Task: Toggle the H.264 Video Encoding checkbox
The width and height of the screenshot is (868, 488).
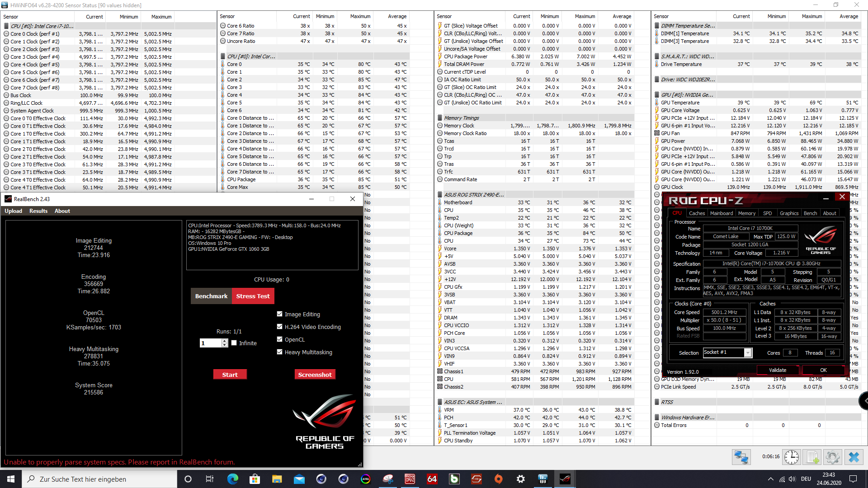Action: [279, 327]
